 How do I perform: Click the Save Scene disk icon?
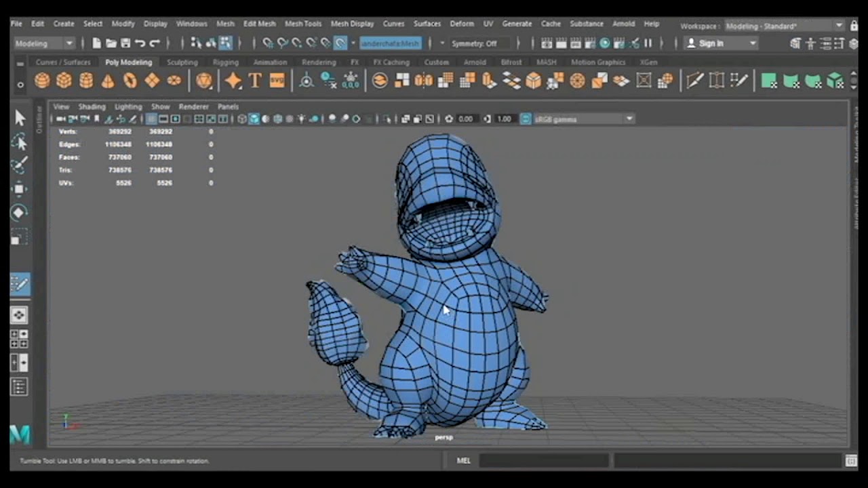pos(125,43)
